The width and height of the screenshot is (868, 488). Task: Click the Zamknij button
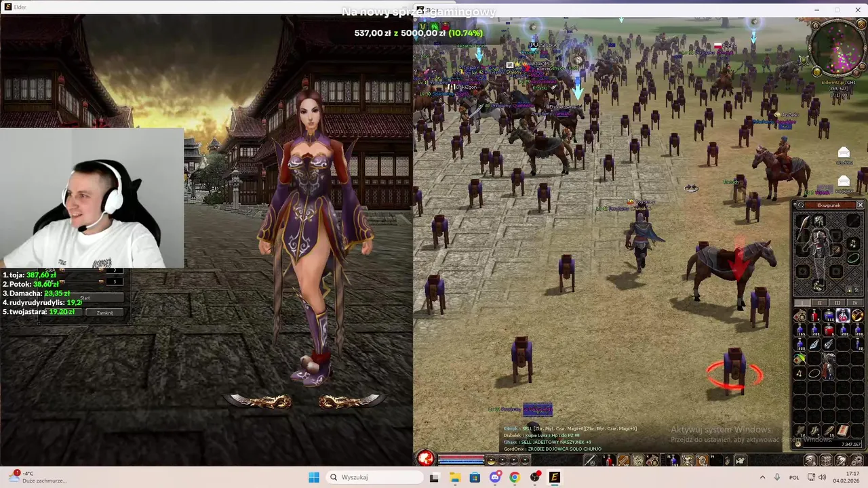tap(105, 312)
